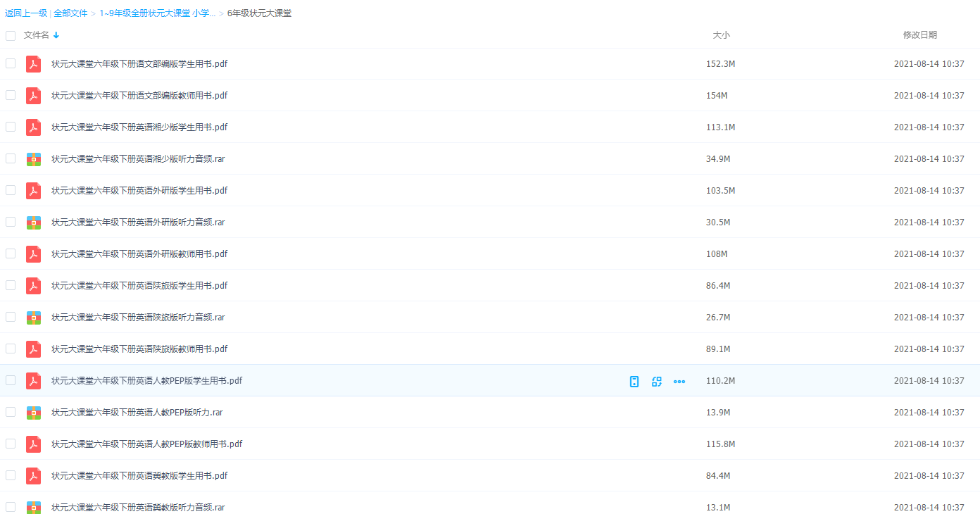Viewport: 980px width, 514px height.
Task: Sort files by 大小 column header
Action: [x=721, y=35]
